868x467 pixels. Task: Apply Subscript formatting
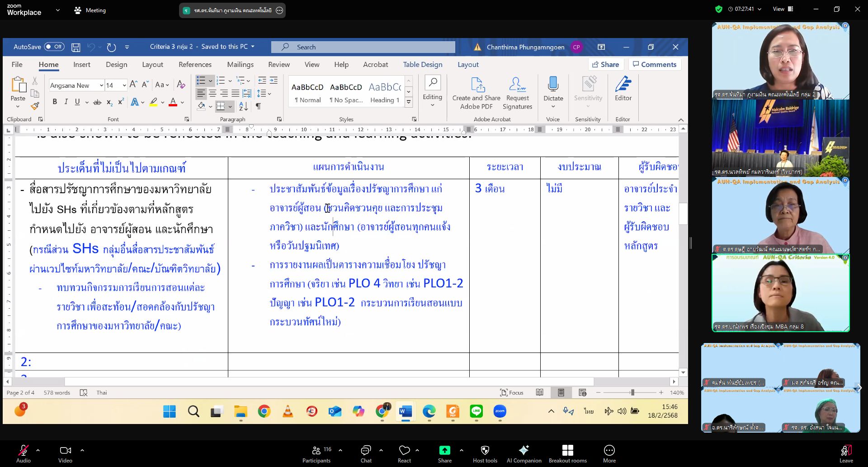point(109,102)
